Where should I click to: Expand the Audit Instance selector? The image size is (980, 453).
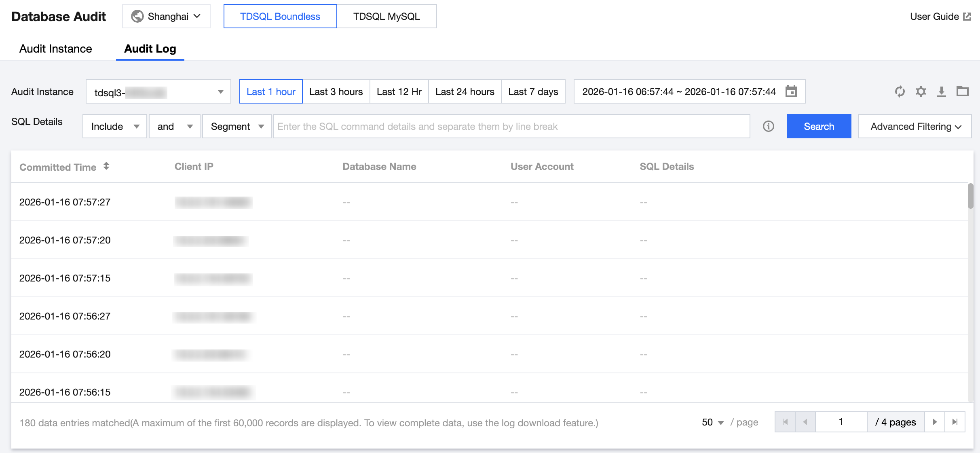158,92
